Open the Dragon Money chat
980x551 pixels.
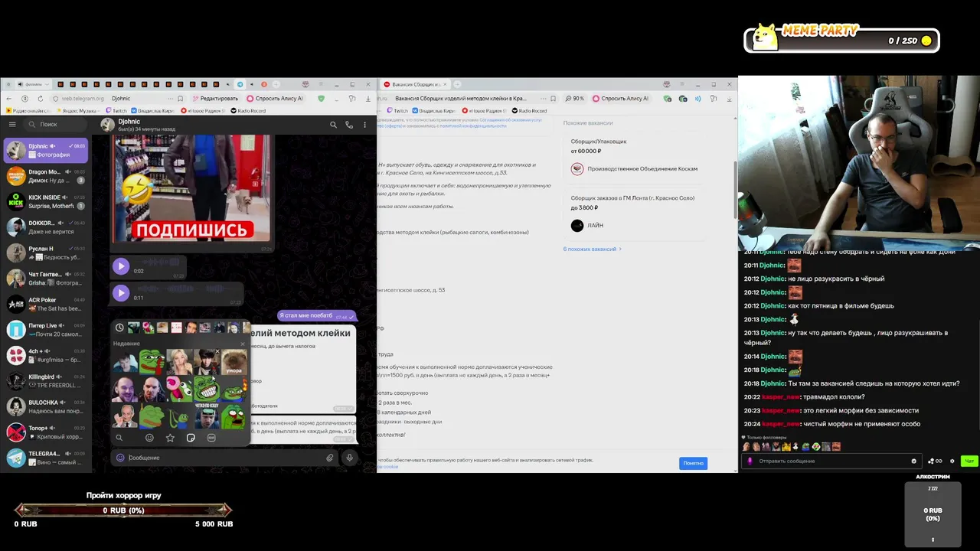[x=46, y=176]
